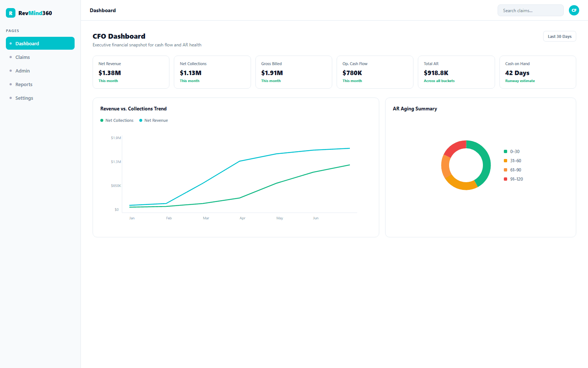Click the $1.3M y-axis label
This screenshot has height=368, width=588.
pyautogui.click(x=116, y=162)
